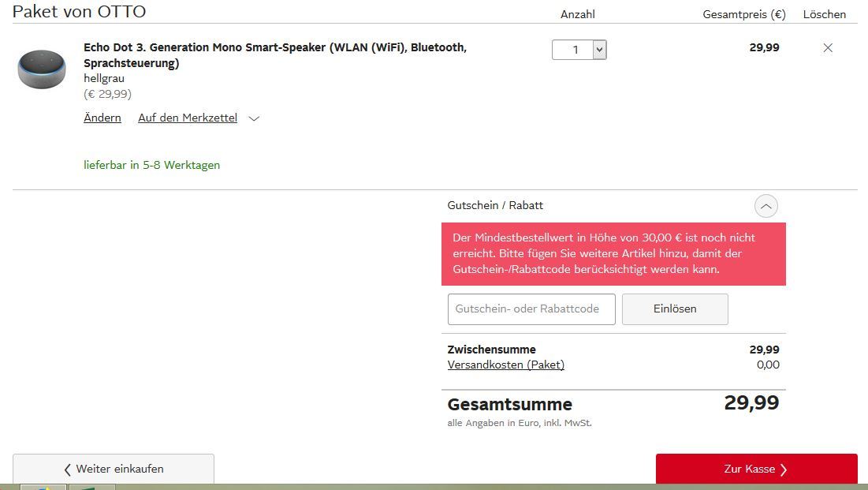
Task: Open the Versandkosten (Paket) link
Action: [506, 365]
